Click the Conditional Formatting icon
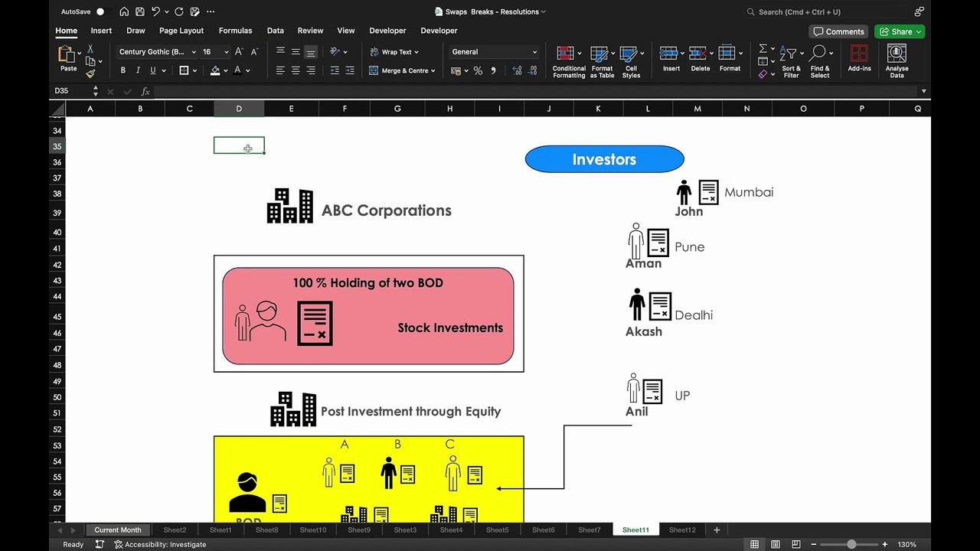The height and width of the screenshot is (551, 980). 566,54
